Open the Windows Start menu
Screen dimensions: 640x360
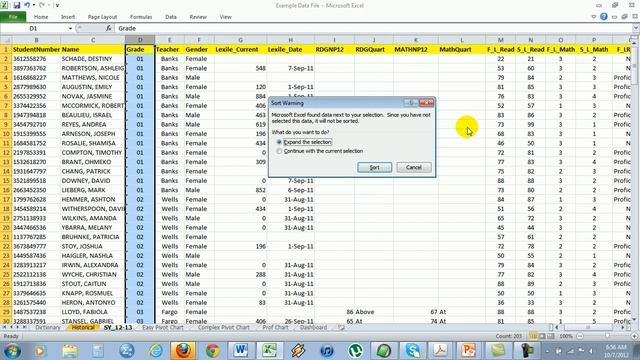tap(11, 351)
